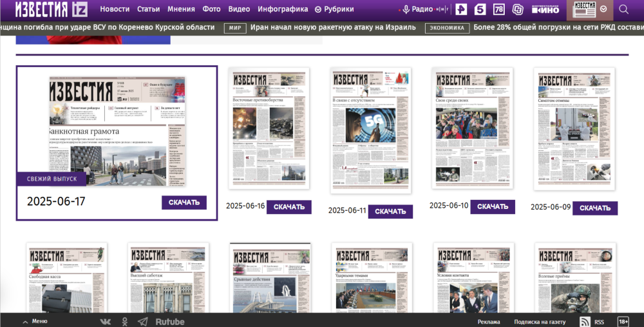Expand the bottom Меню chevron
Screen dimensions: 644x327
coord(25,322)
